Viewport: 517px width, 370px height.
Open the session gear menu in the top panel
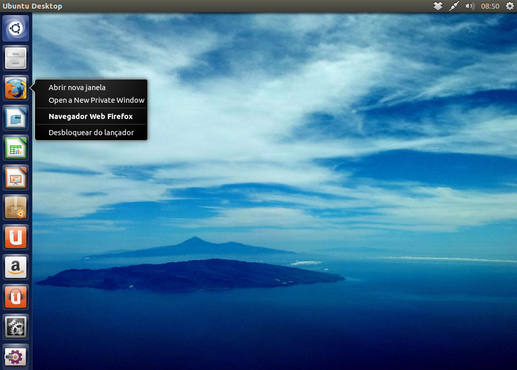[510, 6]
